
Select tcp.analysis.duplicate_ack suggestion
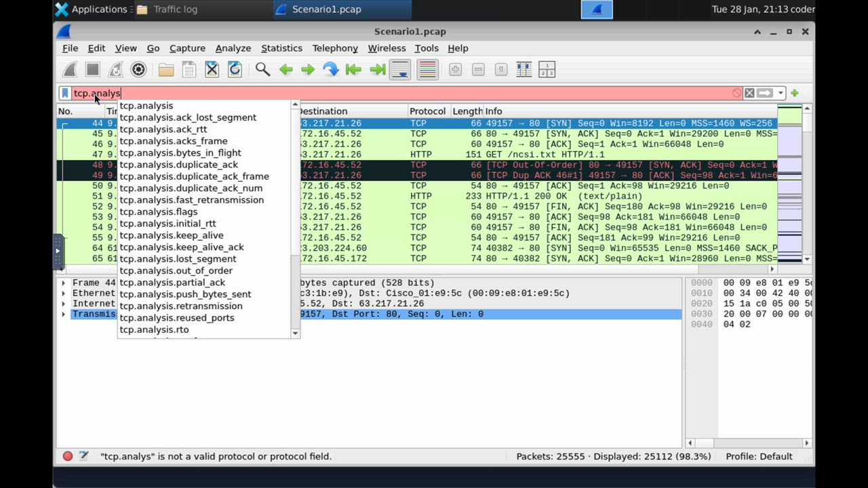tap(178, 165)
